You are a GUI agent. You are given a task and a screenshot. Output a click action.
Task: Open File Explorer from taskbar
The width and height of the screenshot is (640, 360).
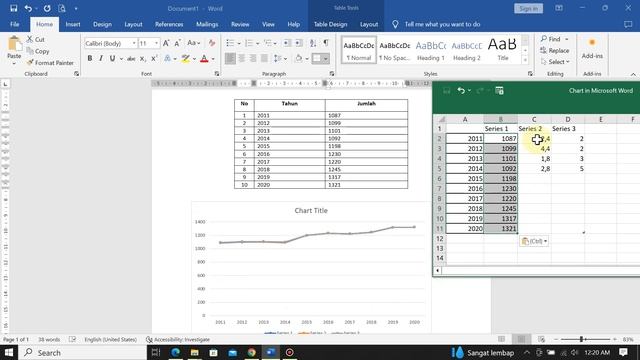click(x=195, y=352)
